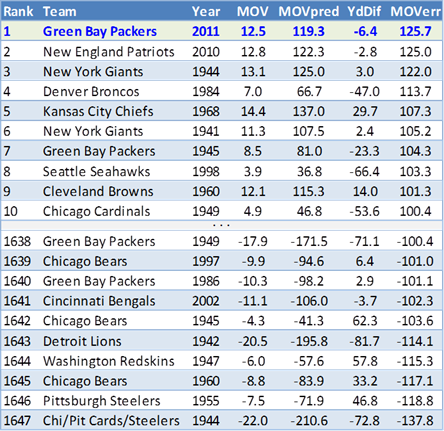Screen dimensions: 444x431
Task: Select the YdDif value -81.7
Action: (364, 341)
